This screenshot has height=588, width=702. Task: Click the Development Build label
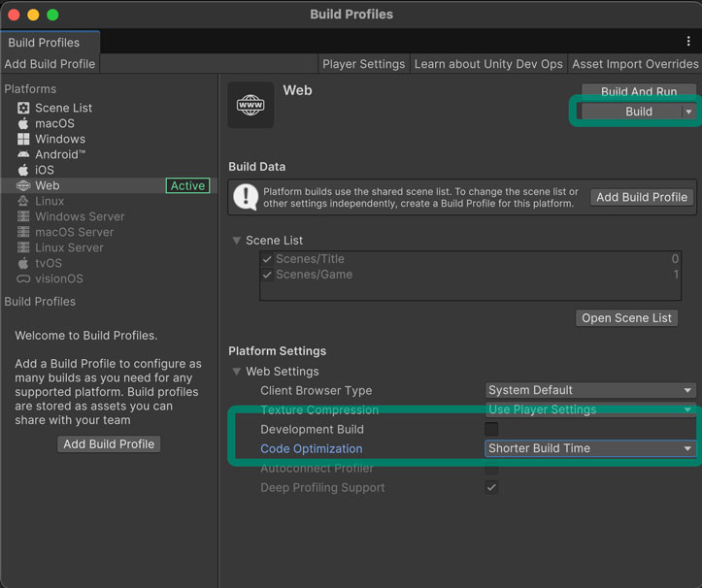312,429
